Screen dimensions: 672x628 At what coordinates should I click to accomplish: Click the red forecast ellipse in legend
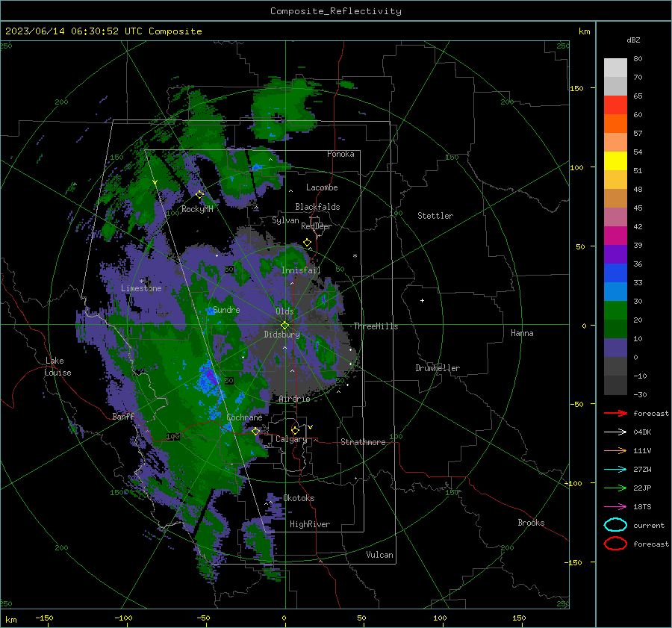(x=615, y=544)
